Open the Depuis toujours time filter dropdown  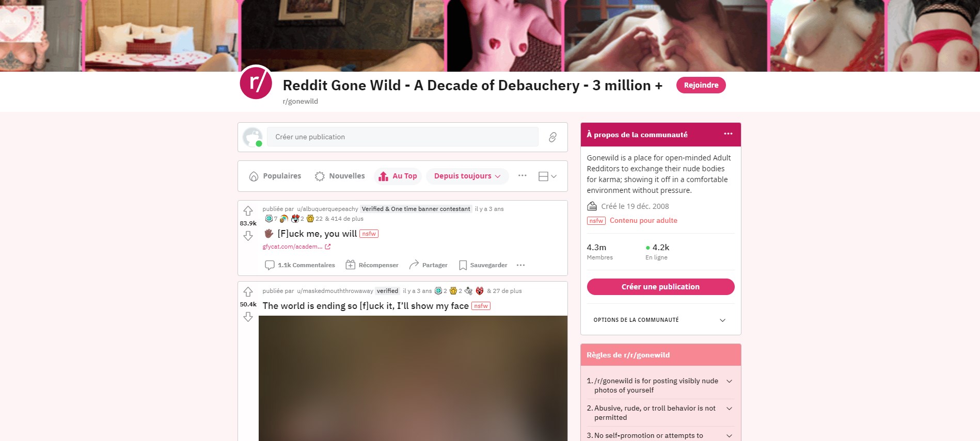click(467, 176)
